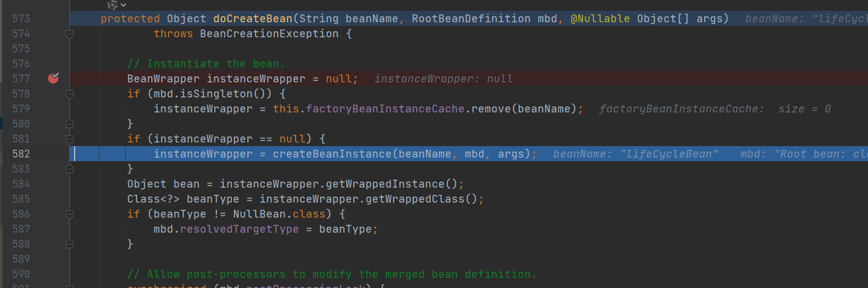Click the fold end marker on line 588
Screen dimensions: 868x288
pos(69,244)
